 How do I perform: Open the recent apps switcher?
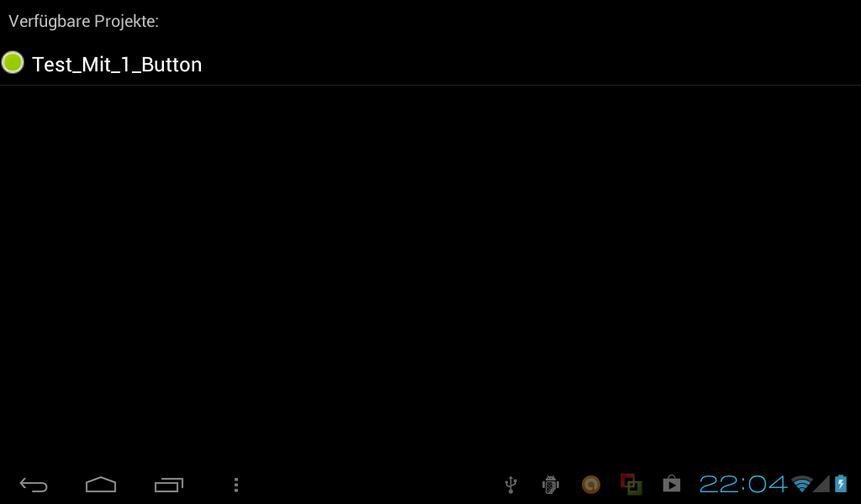pyautogui.click(x=168, y=485)
